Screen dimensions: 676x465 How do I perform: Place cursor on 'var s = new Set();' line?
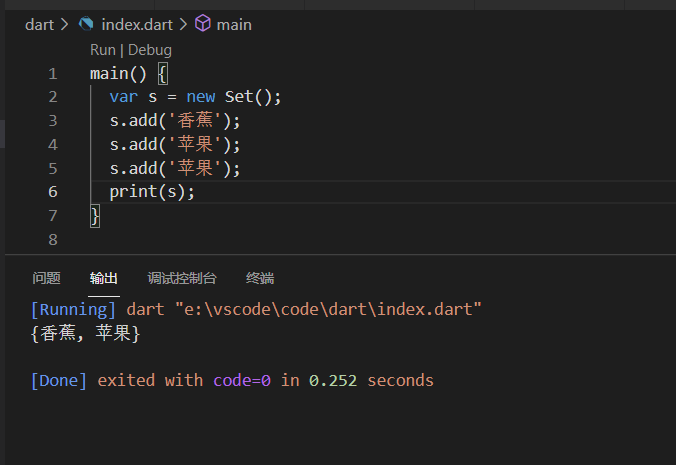[195, 97]
